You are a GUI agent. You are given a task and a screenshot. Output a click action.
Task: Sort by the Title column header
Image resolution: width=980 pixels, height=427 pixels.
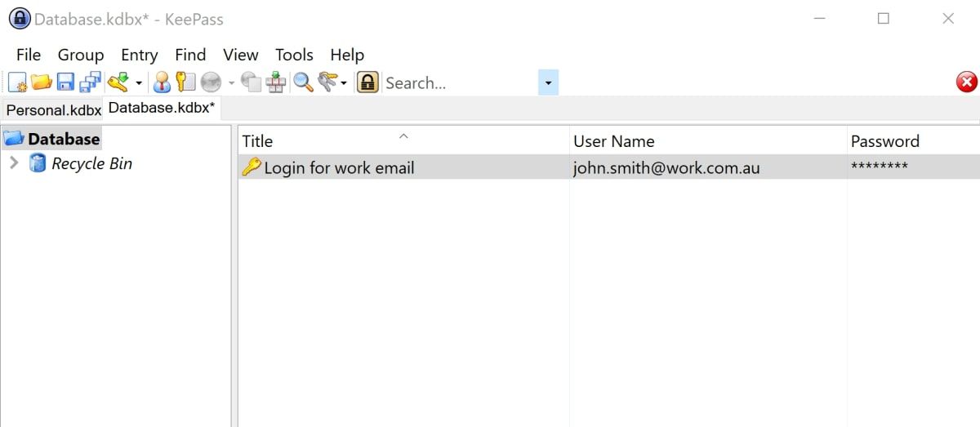[x=403, y=140]
